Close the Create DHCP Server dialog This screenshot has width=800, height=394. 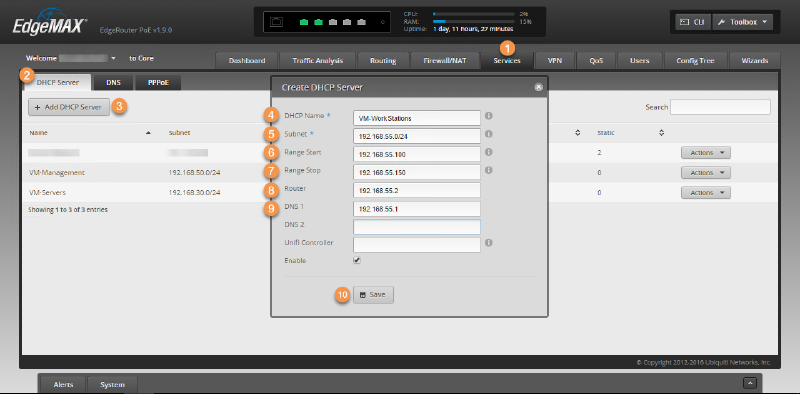click(538, 87)
